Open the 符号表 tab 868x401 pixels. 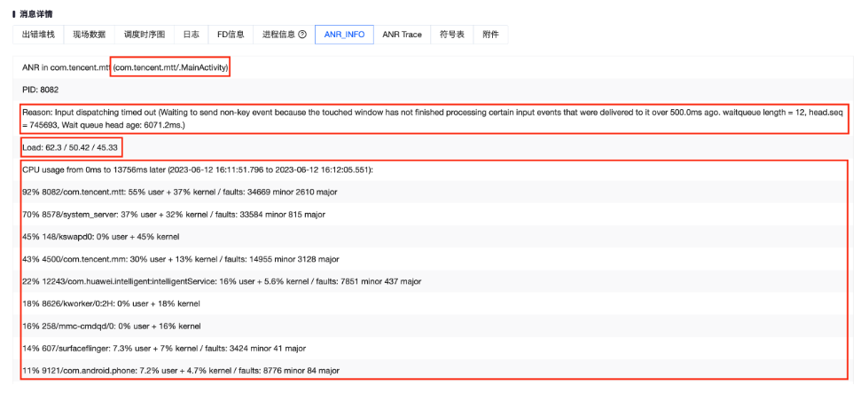452,35
